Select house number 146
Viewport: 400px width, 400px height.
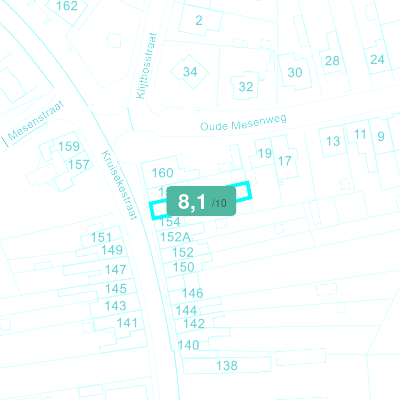coord(193,293)
